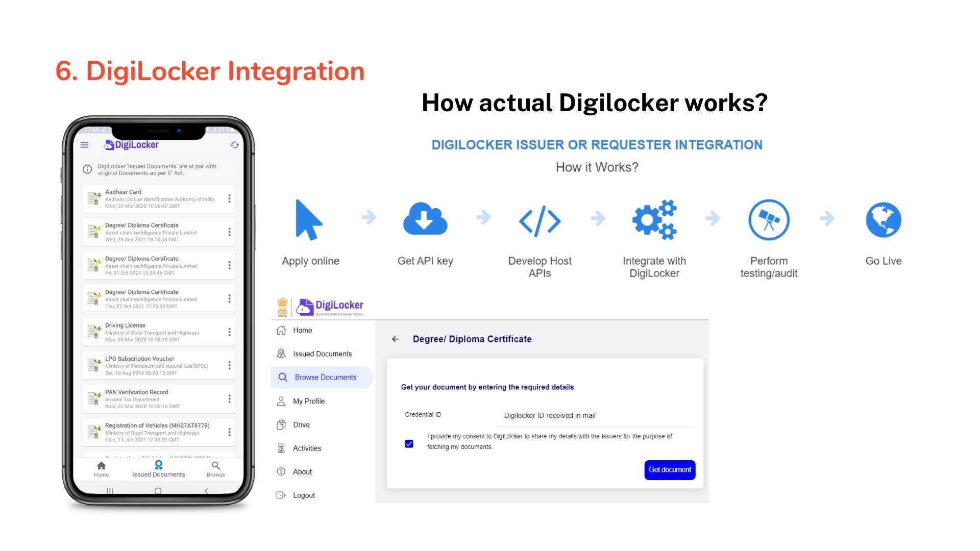
Task: Click Logout in the sidebar
Action: coord(304,495)
